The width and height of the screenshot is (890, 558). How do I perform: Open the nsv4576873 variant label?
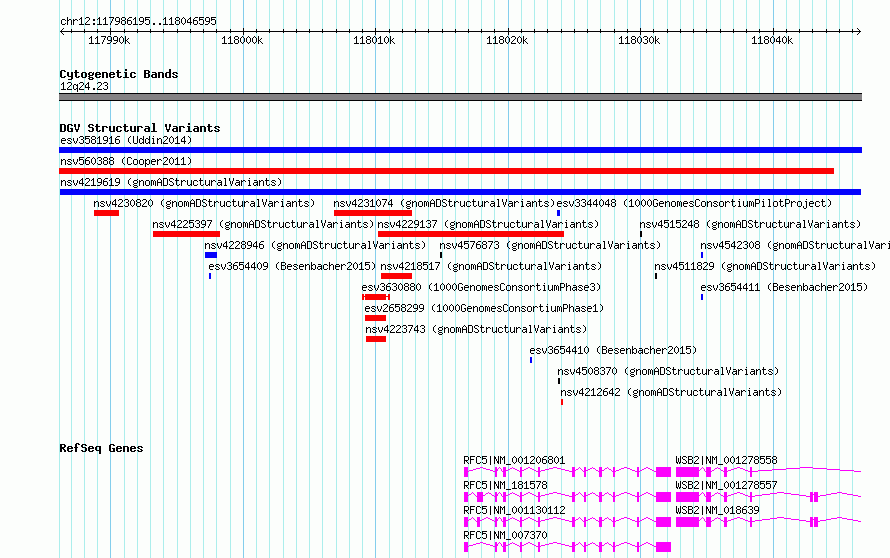(550, 245)
